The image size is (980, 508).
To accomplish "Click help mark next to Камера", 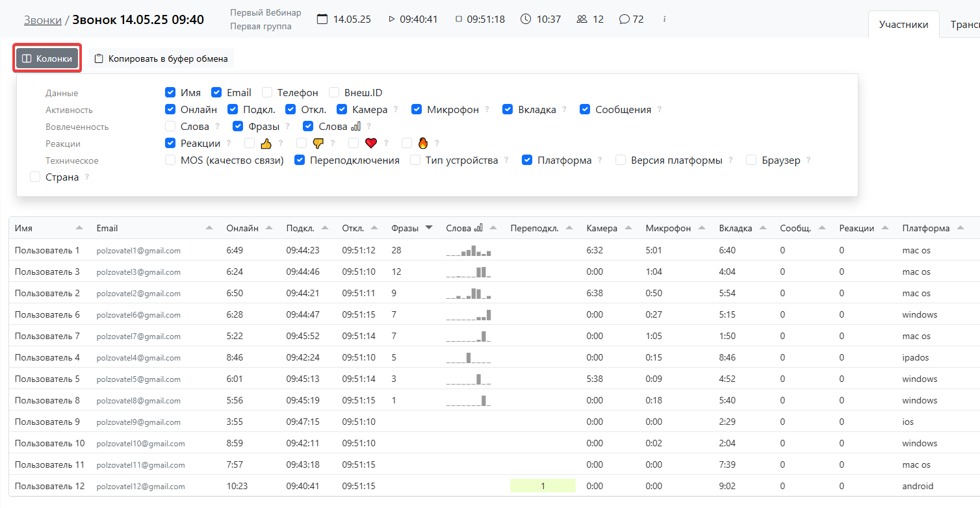I will (x=396, y=110).
